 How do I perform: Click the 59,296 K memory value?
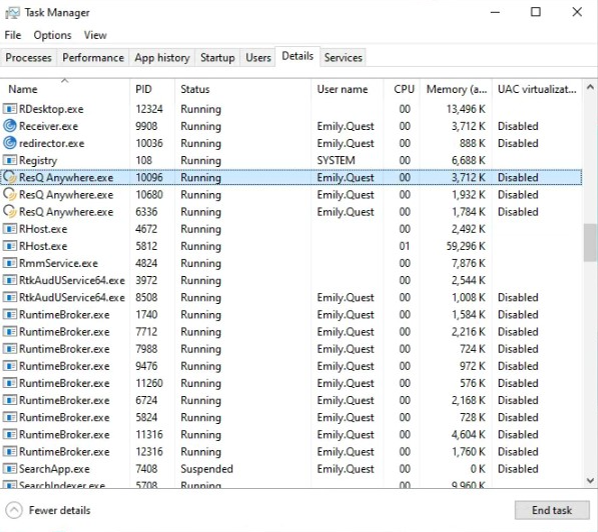point(466,246)
